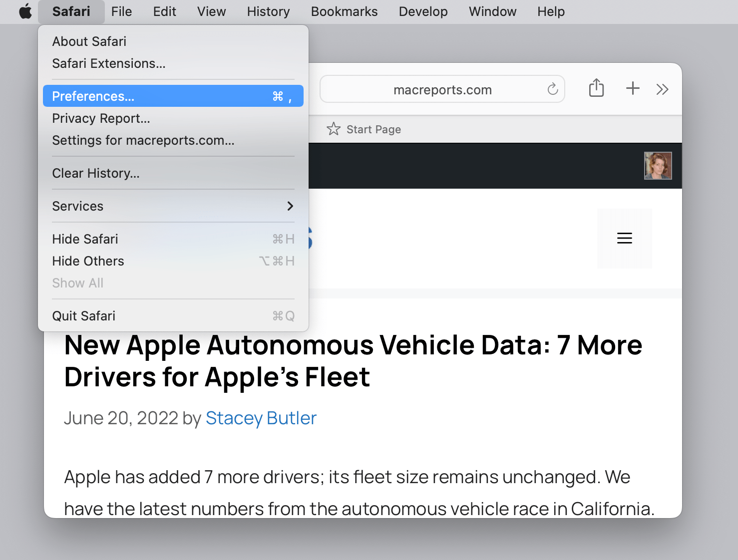Choose About Safari

point(173,41)
